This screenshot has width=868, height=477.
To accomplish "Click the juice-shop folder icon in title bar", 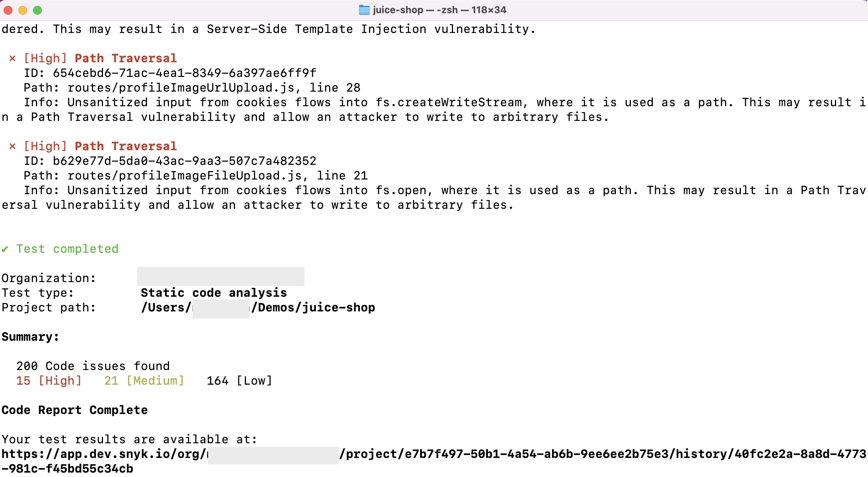I will click(364, 10).
